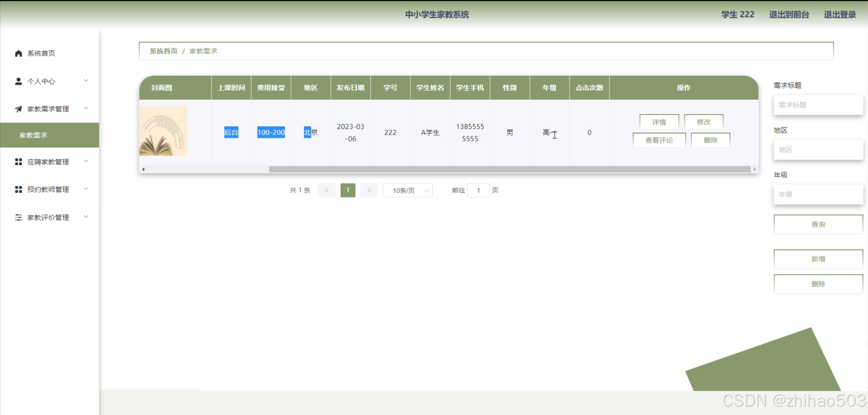Open 家教需求 from the sidebar menu
This screenshot has height=415, width=868.
tap(33, 135)
